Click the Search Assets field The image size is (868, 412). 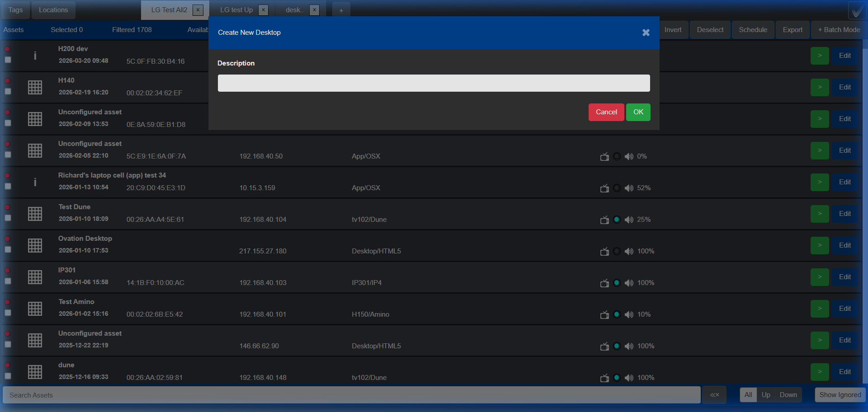[x=351, y=395]
